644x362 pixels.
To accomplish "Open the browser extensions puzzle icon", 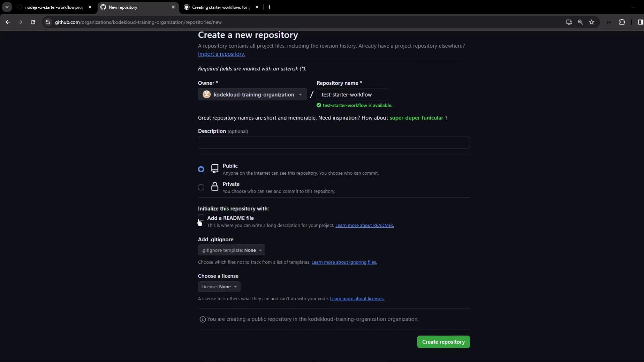I will click(622, 22).
